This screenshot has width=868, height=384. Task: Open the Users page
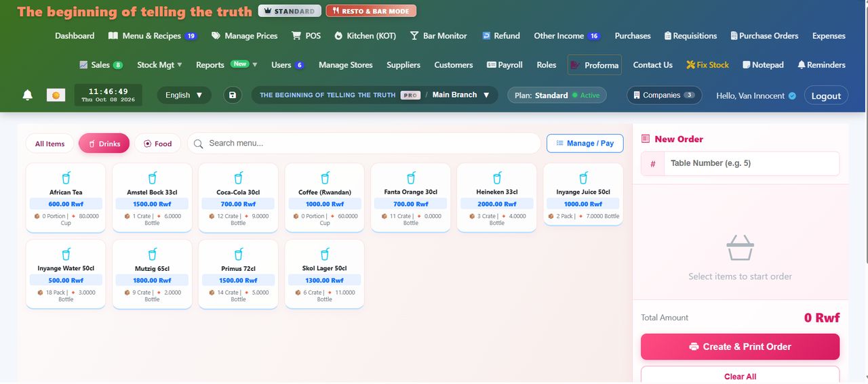pyautogui.click(x=288, y=65)
